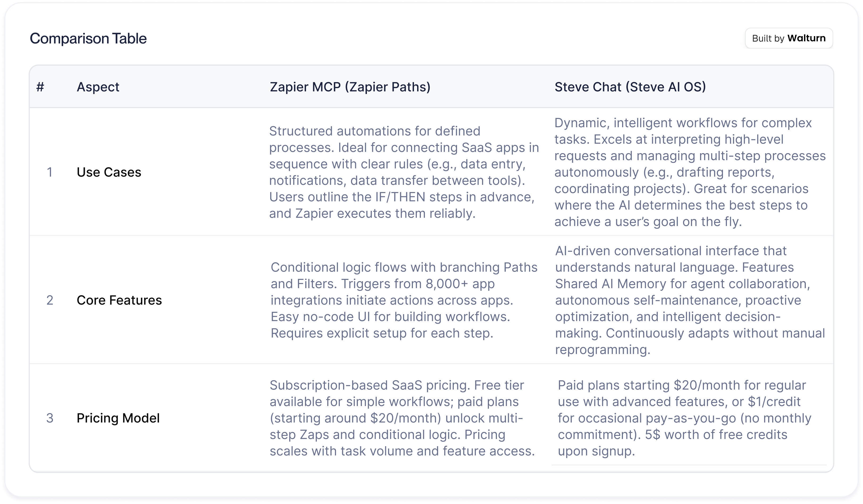Click the Core Features row label
The image size is (863, 504).
coord(119,300)
